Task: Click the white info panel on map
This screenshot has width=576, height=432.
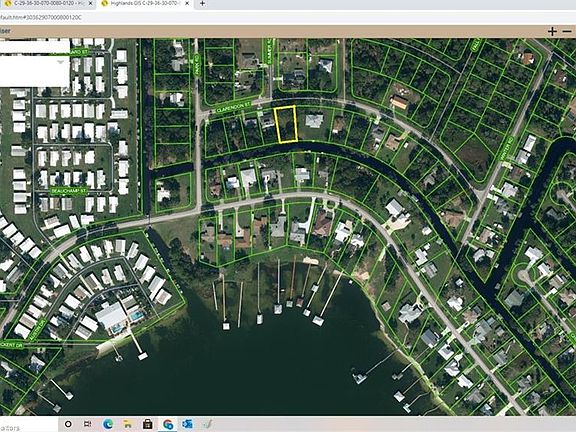Action: [x=35, y=63]
